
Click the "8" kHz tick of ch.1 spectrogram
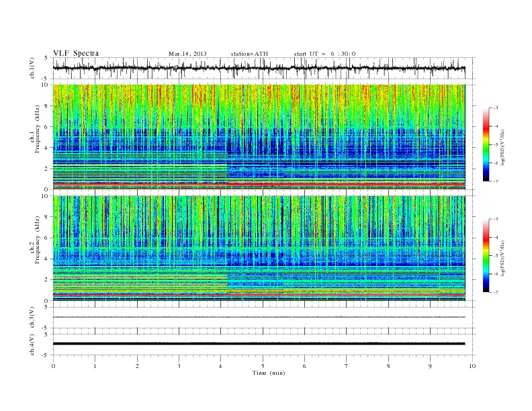pos(47,106)
